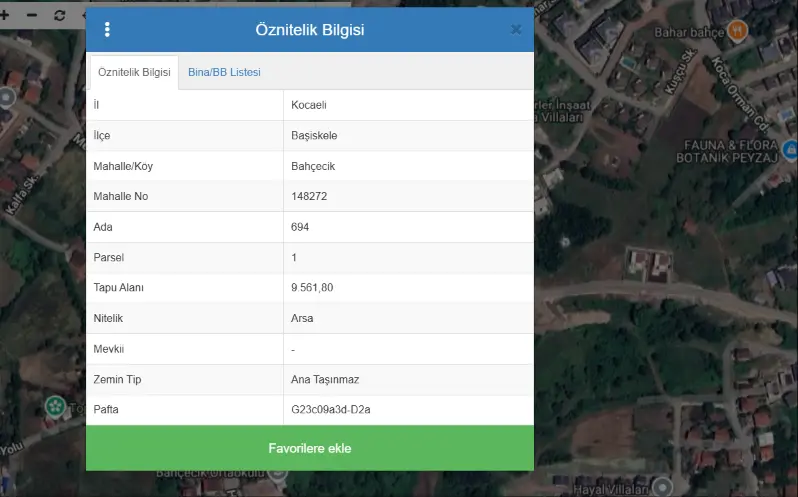Click the Bahçecik neighborhood value
The width and height of the screenshot is (798, 497).
(x=313, y=166)
